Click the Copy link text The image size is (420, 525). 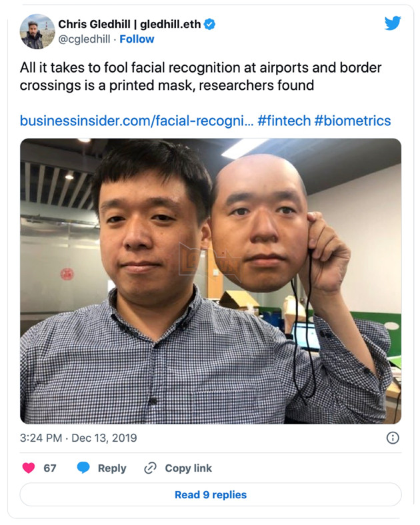(188, 468)
